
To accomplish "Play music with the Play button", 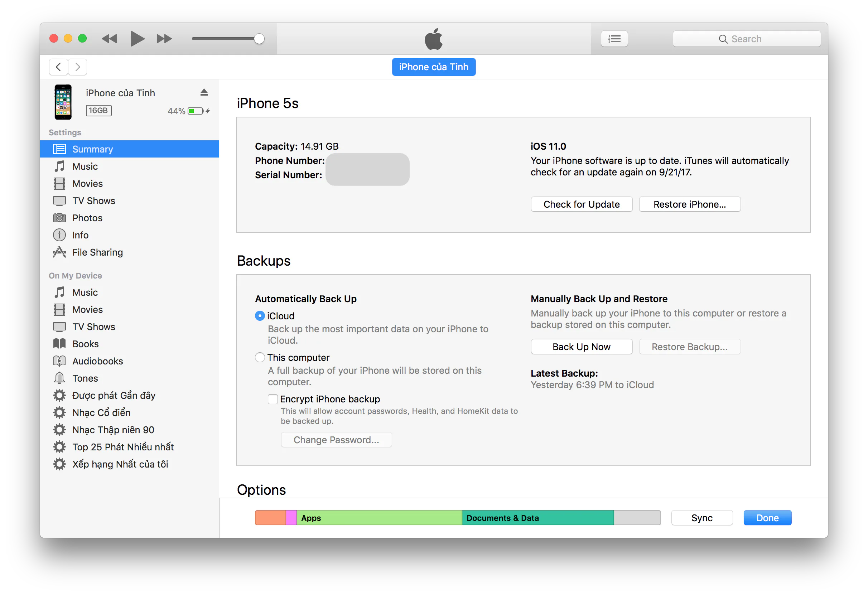I will point(137,39).
